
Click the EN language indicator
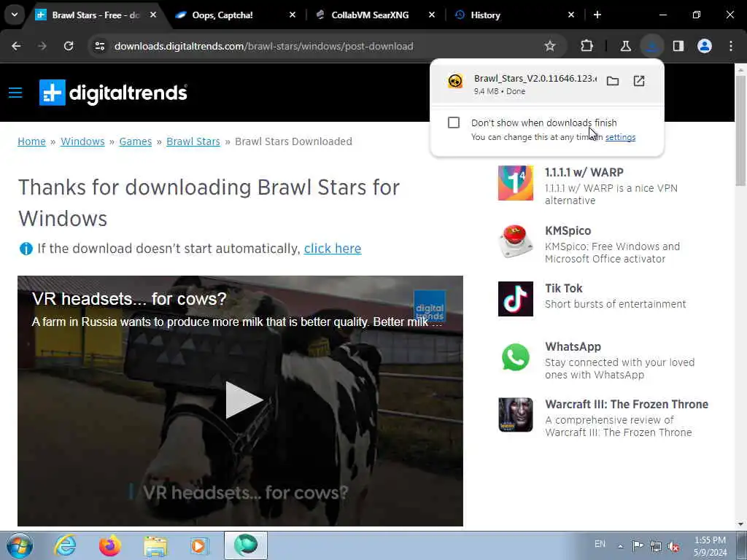[x=600, y=544]
